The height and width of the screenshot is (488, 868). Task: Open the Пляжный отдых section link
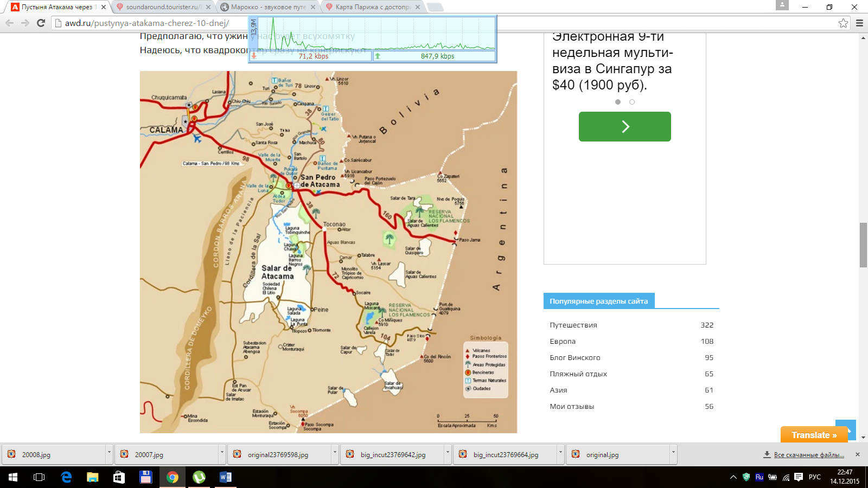click(578, 374)
